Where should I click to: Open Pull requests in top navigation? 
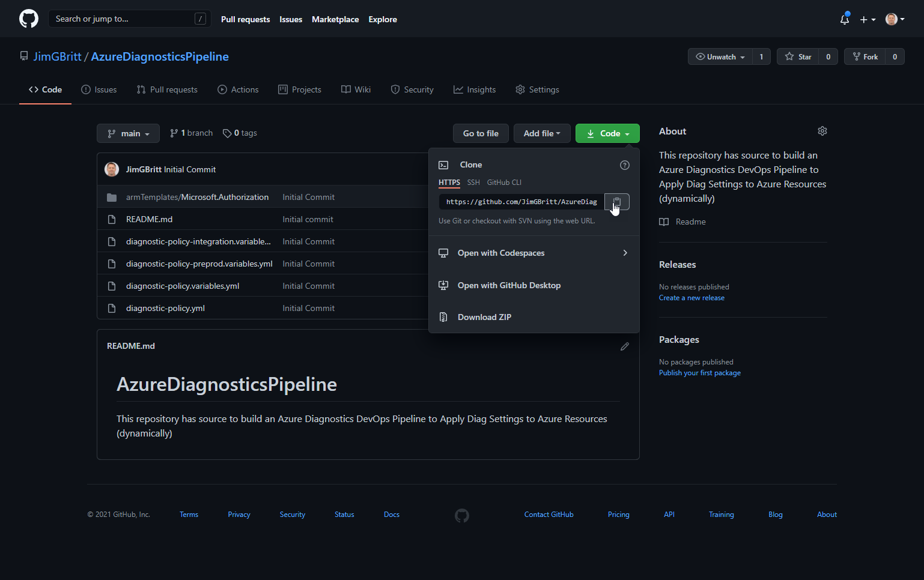[245, 19]
